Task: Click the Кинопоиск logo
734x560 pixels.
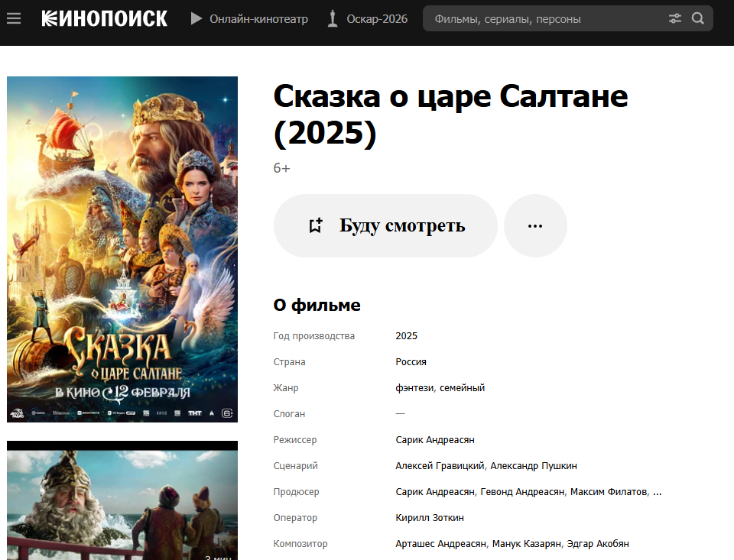Action: point(105,18)
